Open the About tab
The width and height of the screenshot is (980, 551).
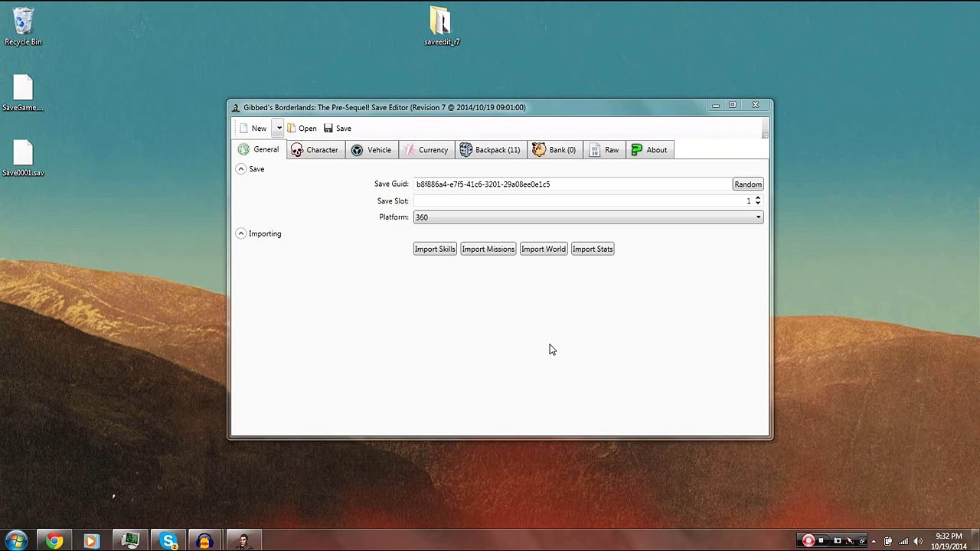click(x=649, y=150)
